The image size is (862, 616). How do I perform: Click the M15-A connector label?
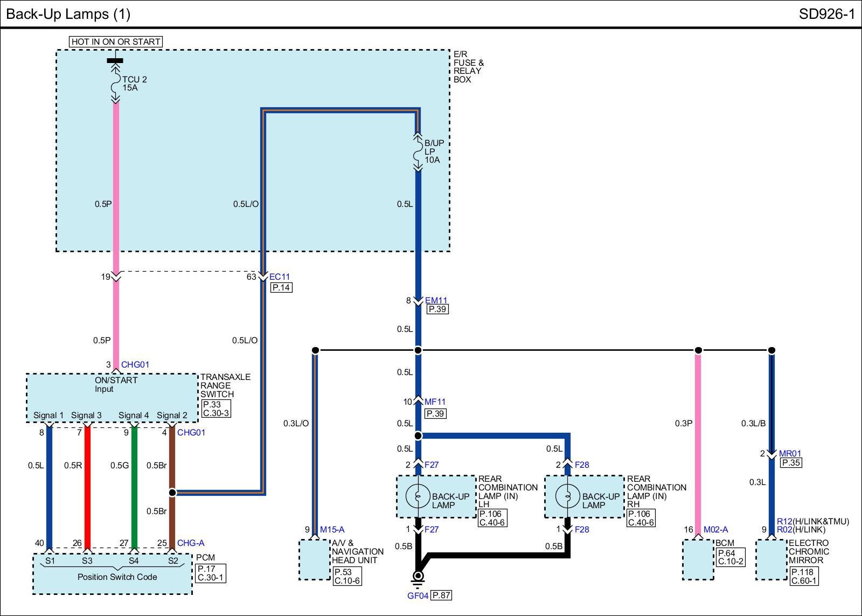(x=332, y=530)
